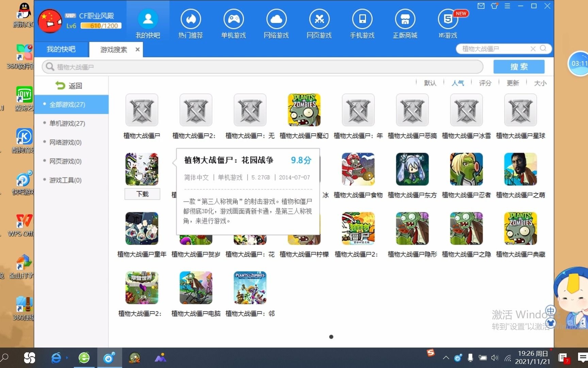Select the 网络游戏(0) filter in sidebar
Screen dimensions: 588x368
pyautogui.click(x=65, y=142)
